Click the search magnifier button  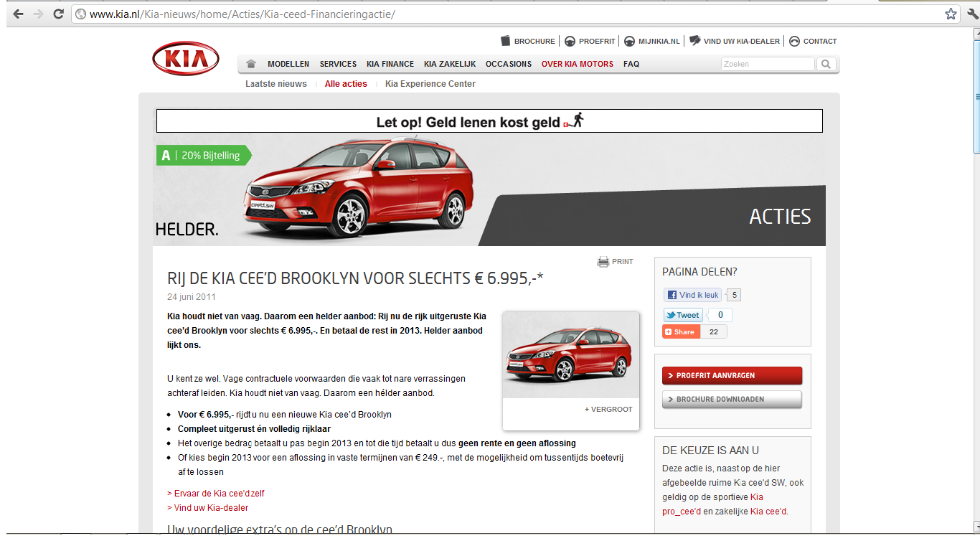[826, 64]
